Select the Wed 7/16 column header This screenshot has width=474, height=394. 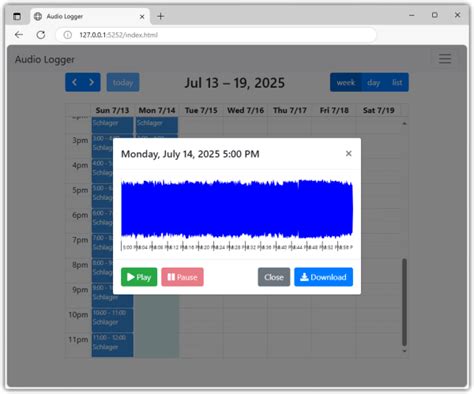click(x=245, y=110)
